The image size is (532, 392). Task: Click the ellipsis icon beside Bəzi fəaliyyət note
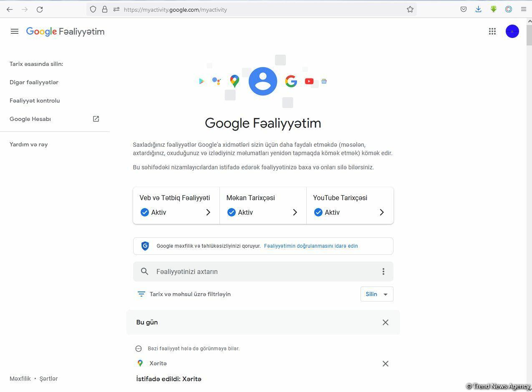click(139, 349)
